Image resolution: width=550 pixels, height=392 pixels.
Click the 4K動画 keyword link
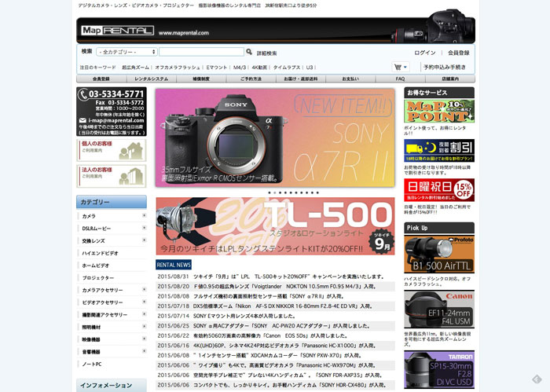tap(259, 68)
